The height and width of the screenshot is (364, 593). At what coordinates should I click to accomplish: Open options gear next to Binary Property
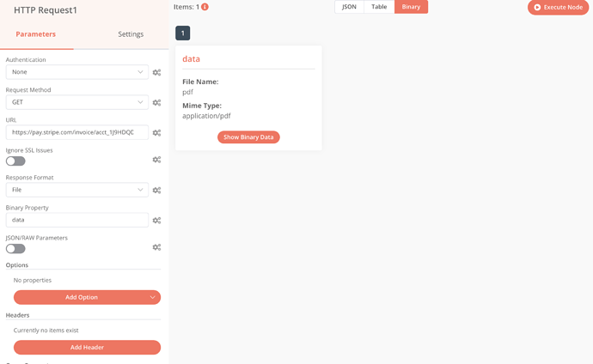tap(156, 220)
